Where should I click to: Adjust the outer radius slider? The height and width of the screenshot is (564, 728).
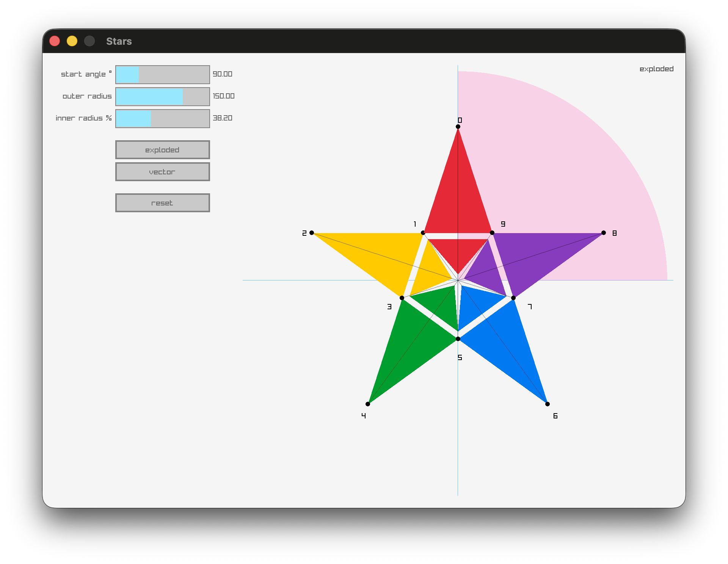point(162,97)
